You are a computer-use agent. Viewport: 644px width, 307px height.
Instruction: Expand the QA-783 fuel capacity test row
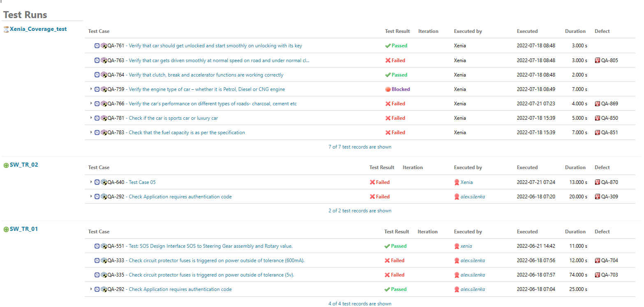point(91,132)
